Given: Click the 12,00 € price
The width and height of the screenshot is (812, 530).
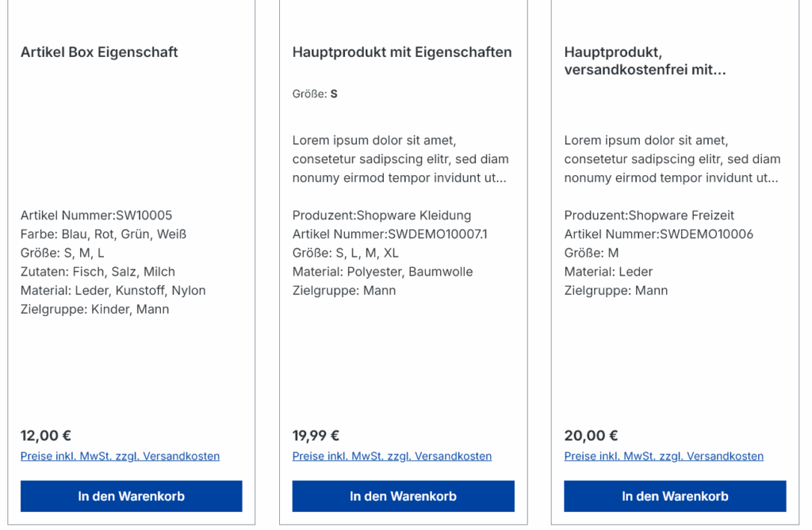Looking at the screenshot, I should pyautogui.click(x=45, y=436).
